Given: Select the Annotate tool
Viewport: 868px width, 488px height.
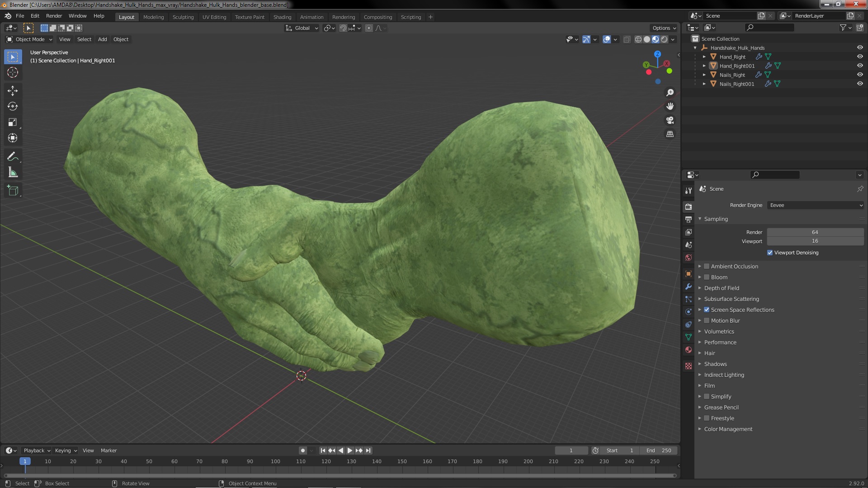Looking at the screenshot, I should (13, 156).
